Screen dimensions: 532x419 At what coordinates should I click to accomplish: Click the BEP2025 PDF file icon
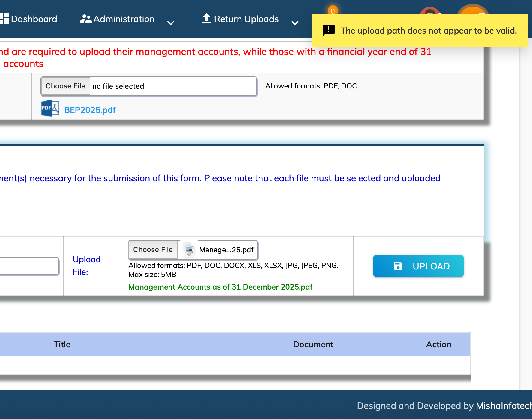[50, 108]
